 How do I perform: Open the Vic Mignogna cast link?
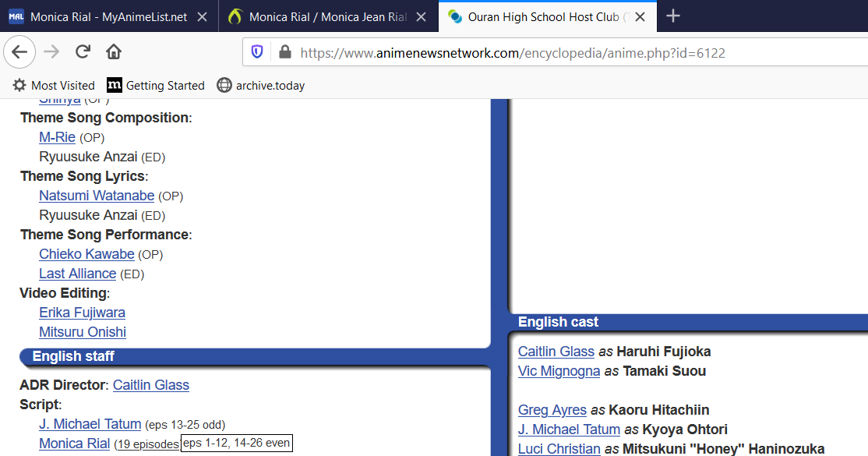[559, 371]
